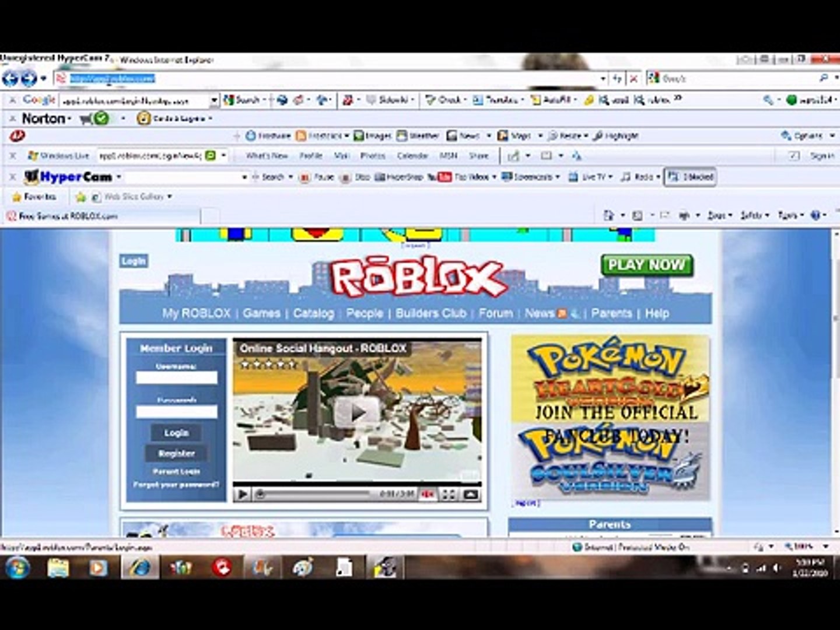The image size is (840, 630).
Task: Click the Norton Cards & Log-ins padlock icon
Action: pyautogui.click(x=143, y=118)
